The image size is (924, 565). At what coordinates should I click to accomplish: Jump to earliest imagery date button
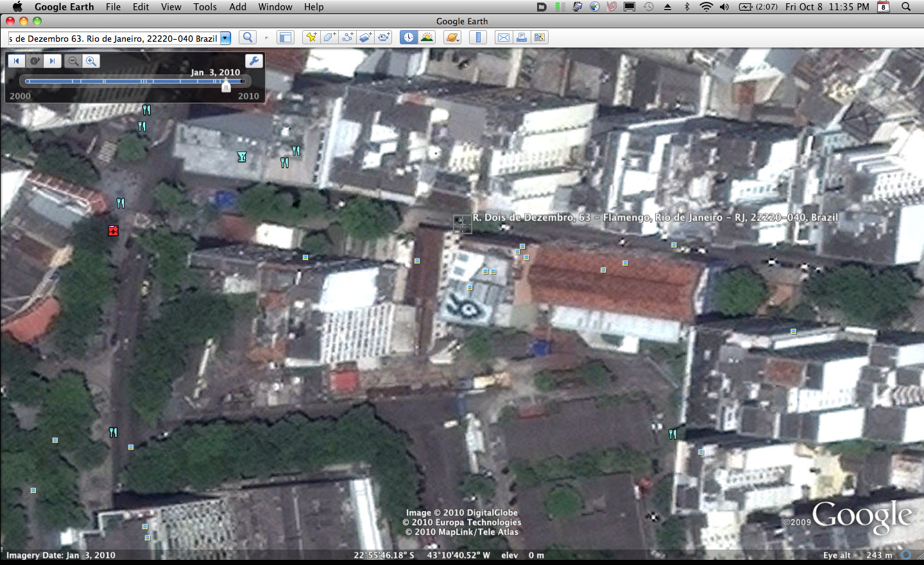17,61
